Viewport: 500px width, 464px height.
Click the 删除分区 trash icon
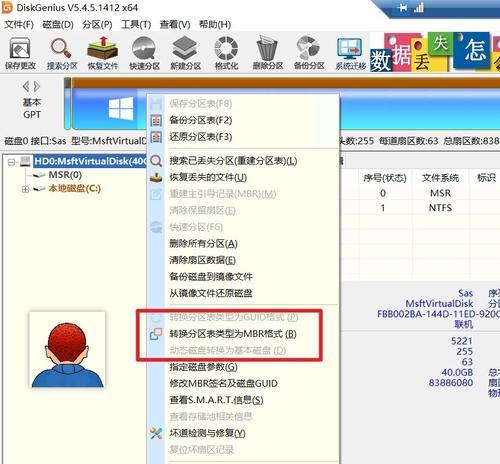268,53
